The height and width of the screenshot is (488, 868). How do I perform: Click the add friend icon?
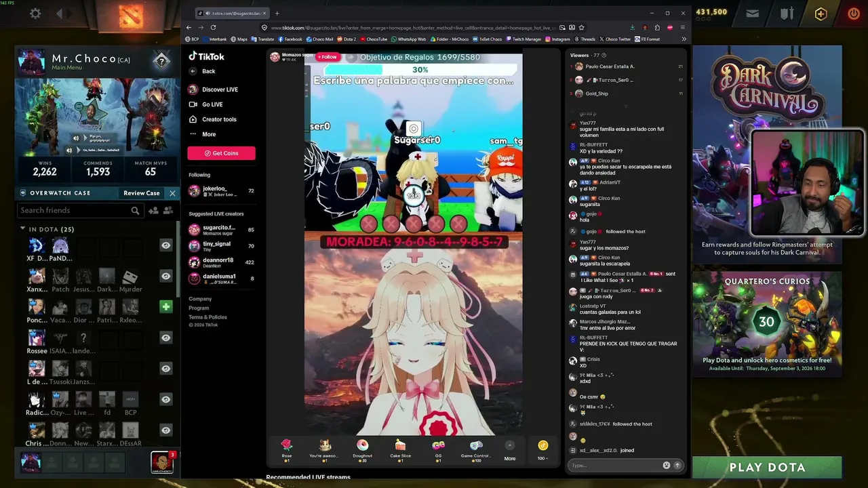point(153,211)
